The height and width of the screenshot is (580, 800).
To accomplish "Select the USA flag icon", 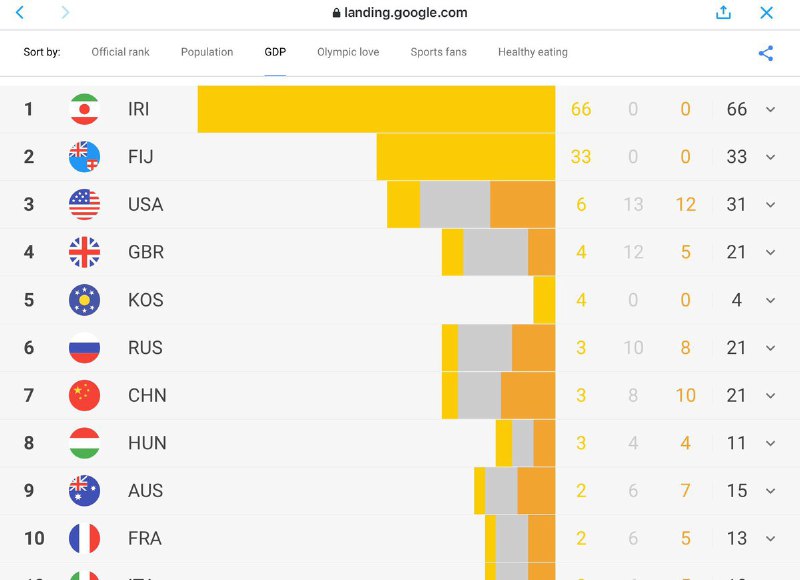I will [84, 204].
